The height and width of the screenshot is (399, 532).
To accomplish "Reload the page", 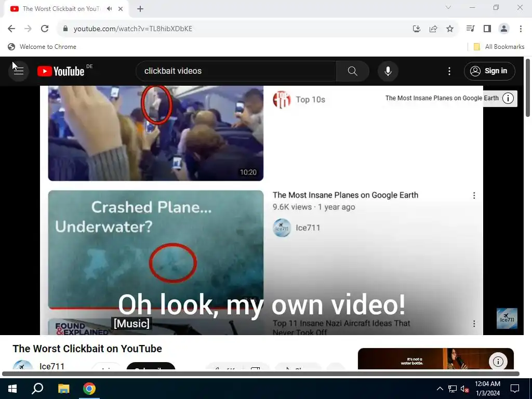I will [x=45, y=29].
